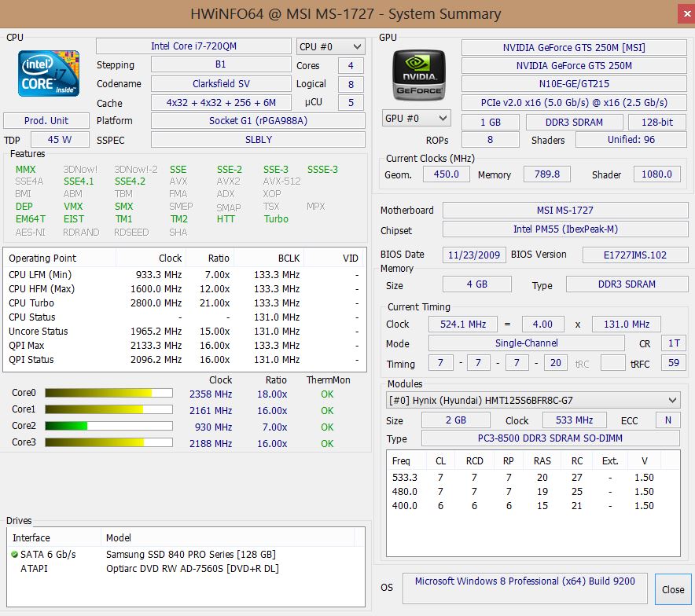
Task: Click the EM64T feature label
Action: [30, 218]
